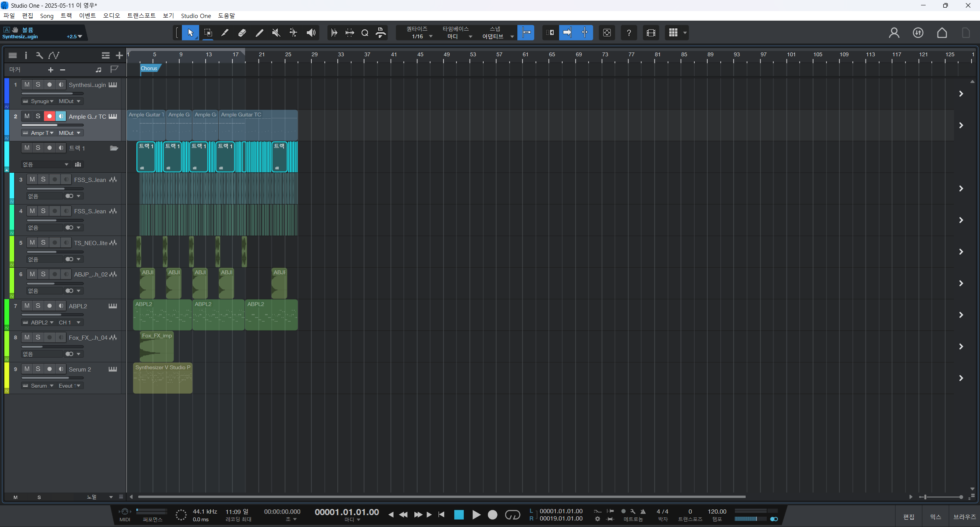980x527 pixels.
Task: Open the grid view dropdown arrow
Action: pyautogui.click(x=685, y=33)
